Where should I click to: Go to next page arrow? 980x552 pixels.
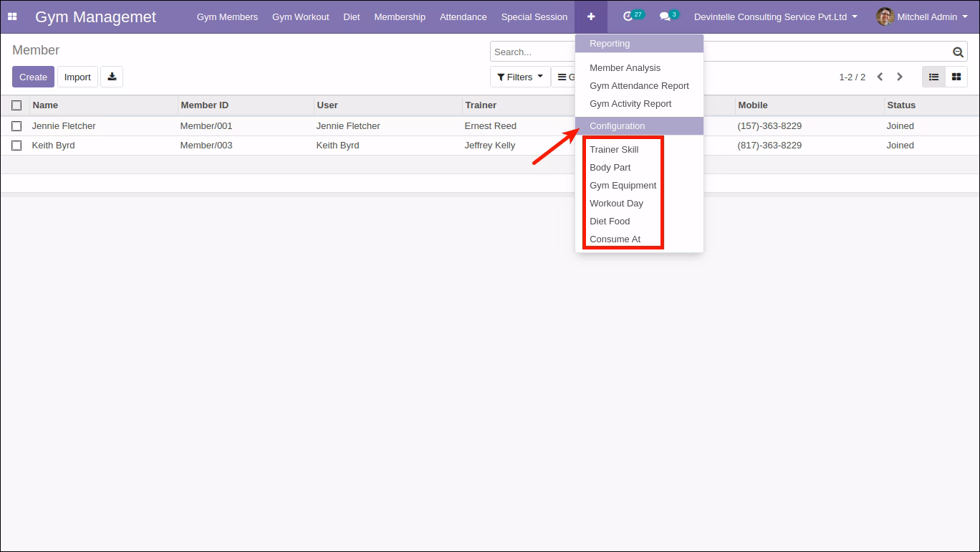[x=900, y=77]
